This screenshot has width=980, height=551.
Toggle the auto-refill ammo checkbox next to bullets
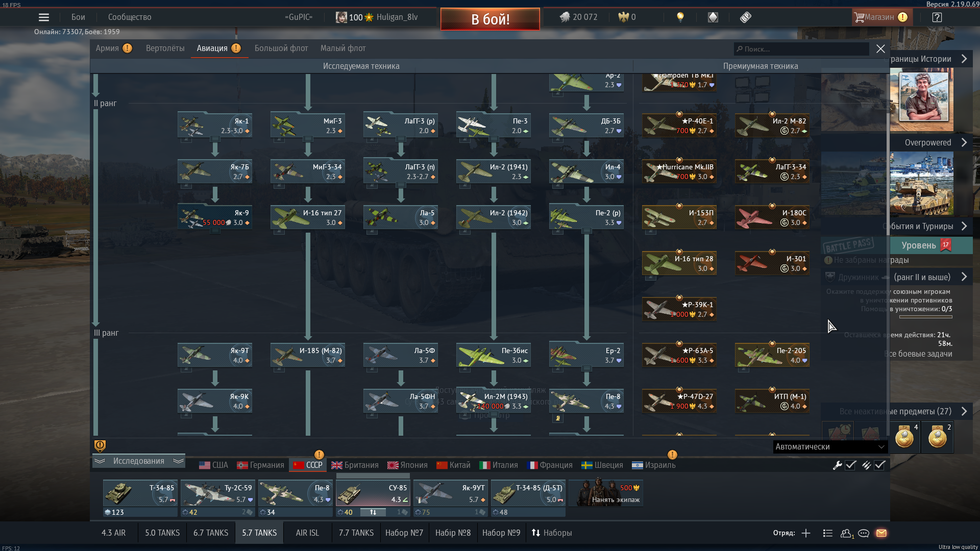(x=879, y=465)
